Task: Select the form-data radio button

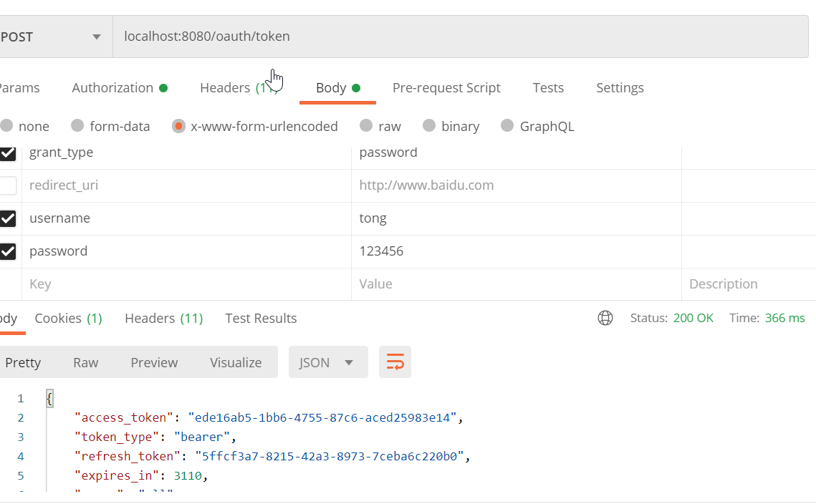Action: tap(78, 126)
